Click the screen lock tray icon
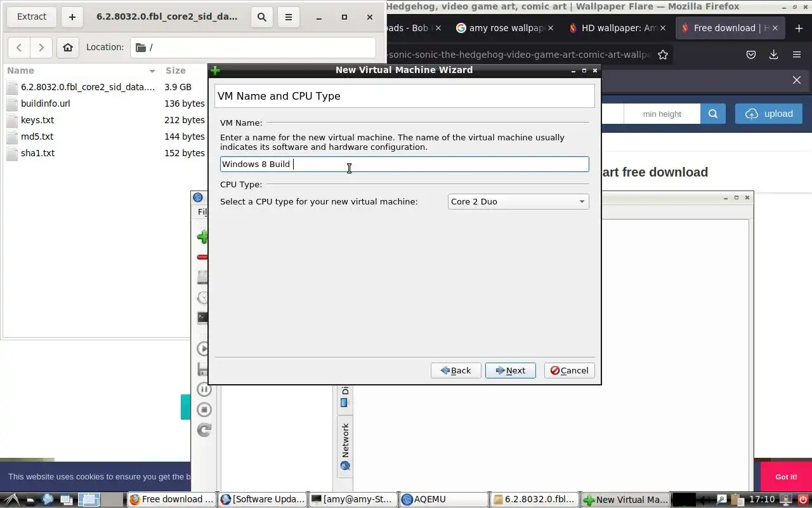Screen dimensions: 812x508 [x=786, y=500]
